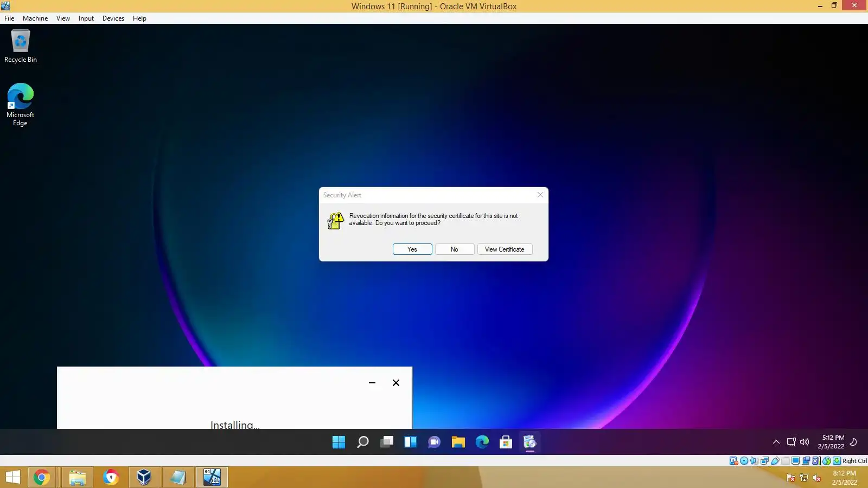The image size is (868, 488).
Task: Open the host Start button
Action: point(12,477)
